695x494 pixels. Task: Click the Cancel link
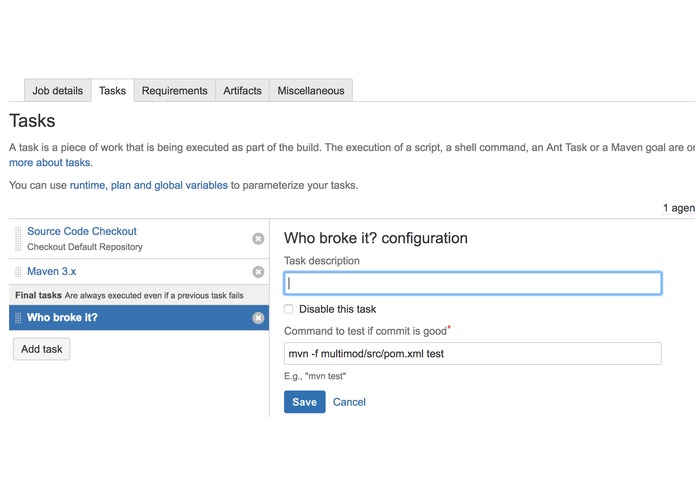pos(349,402)
